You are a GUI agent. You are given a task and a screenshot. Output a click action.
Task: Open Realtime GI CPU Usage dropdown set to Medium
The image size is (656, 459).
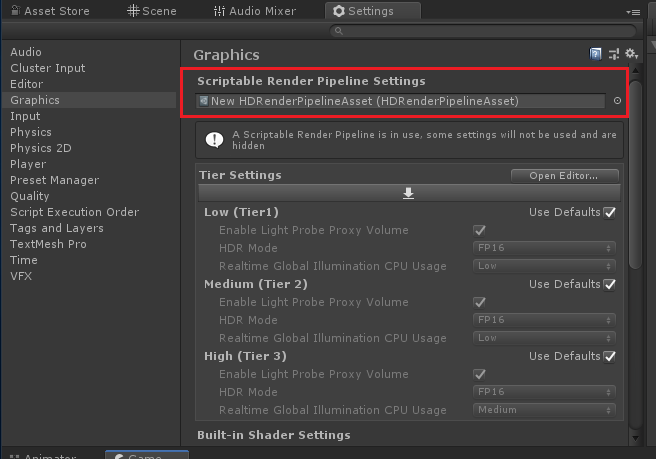click(x=544, y=410)
